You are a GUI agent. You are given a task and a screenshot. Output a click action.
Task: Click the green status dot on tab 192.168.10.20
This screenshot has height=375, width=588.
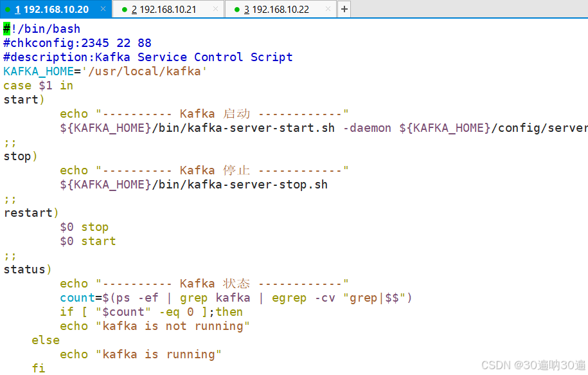(x=8, y=10)
